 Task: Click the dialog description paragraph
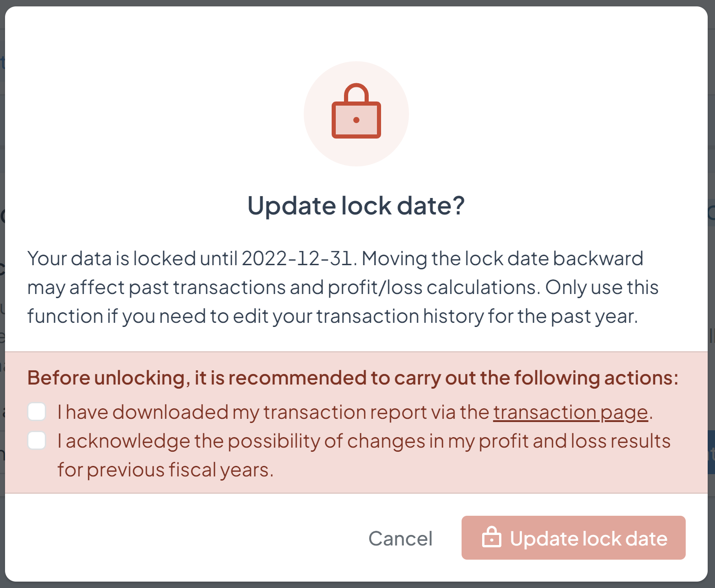click(343, 286)
